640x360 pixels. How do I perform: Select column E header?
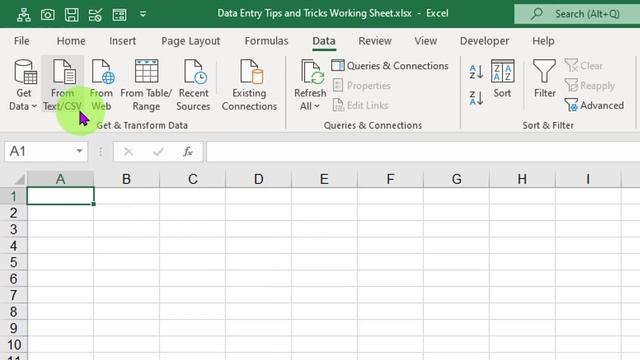point(324,179)
